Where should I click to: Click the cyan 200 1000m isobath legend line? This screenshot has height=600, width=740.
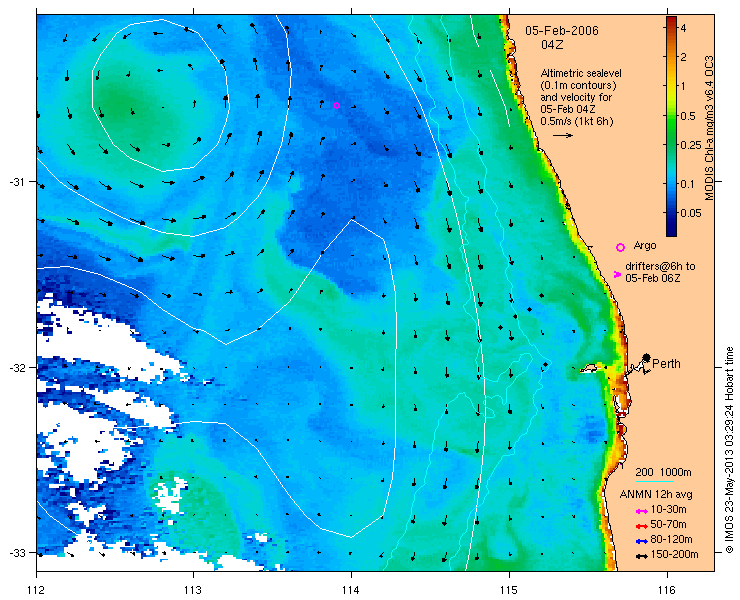[x=655, y=482]
